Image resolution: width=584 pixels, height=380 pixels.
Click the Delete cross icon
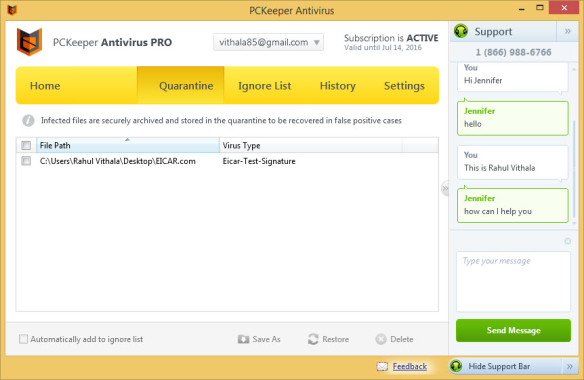click(x=381, y=339)
